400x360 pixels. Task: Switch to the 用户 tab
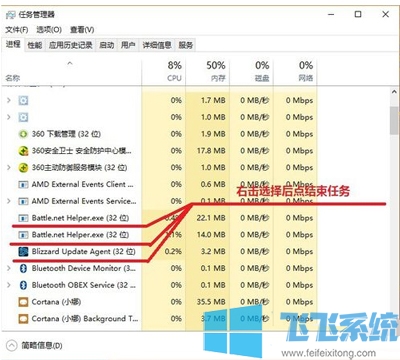point(128,45)
